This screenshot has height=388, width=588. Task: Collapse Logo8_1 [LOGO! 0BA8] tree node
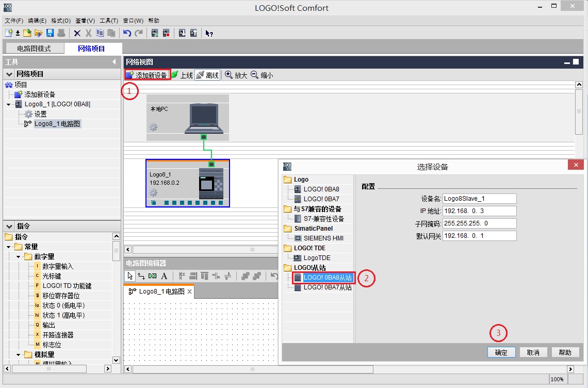point(9,104)
